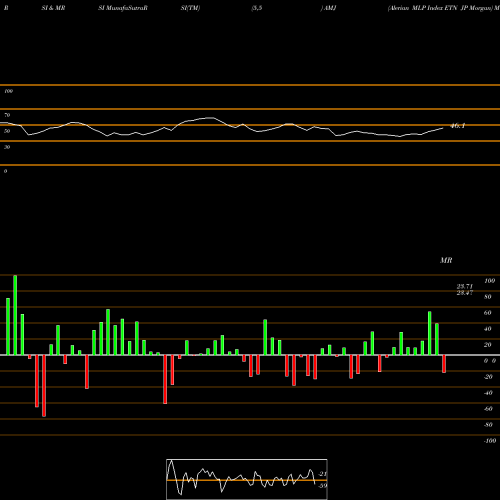The image size is (500, 500).
Task: Click the '0' label on RSI scale
Action: [x=5, y=171]
